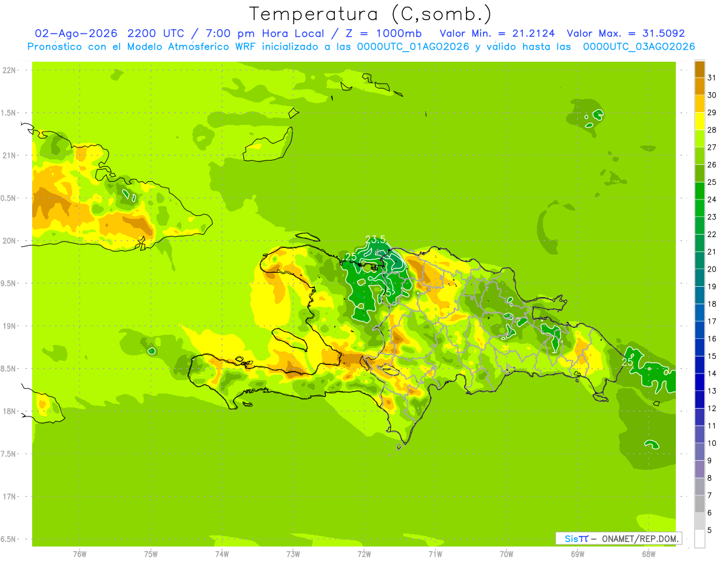Click the '21N' latitude axis label
The width and height of the screenshot is (728, 562).
(x=9, y=155)
